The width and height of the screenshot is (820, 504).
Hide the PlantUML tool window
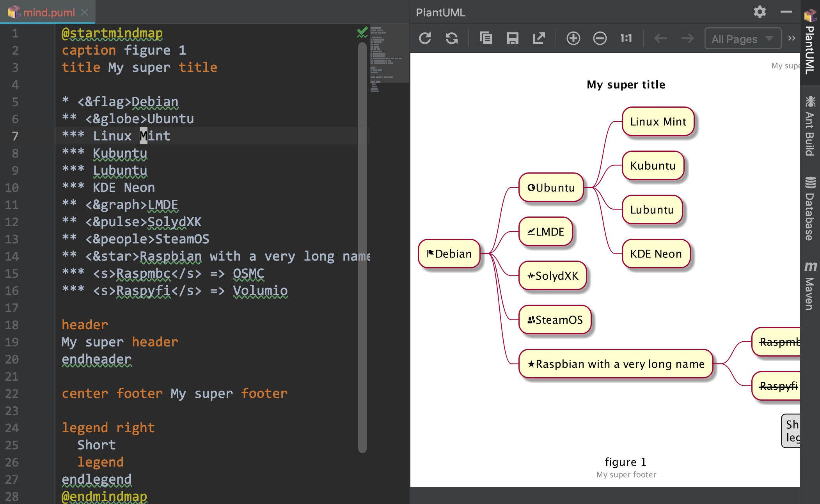pyautogui.click(x=786, y=12)
